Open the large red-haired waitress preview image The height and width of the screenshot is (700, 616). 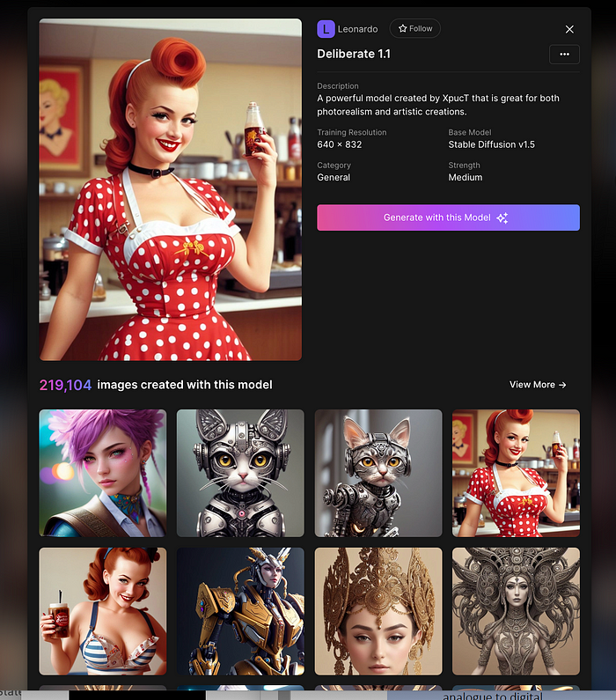click(171, 189)
